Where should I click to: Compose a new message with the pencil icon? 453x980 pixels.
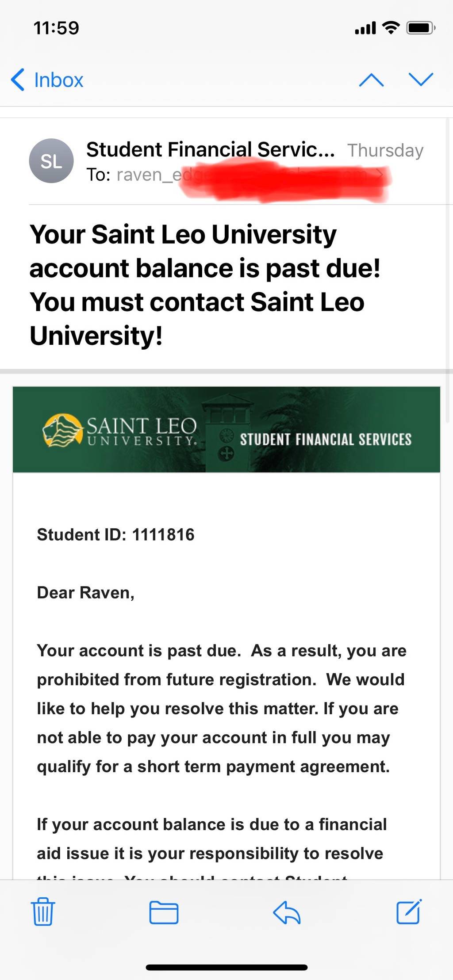(409, 911)
